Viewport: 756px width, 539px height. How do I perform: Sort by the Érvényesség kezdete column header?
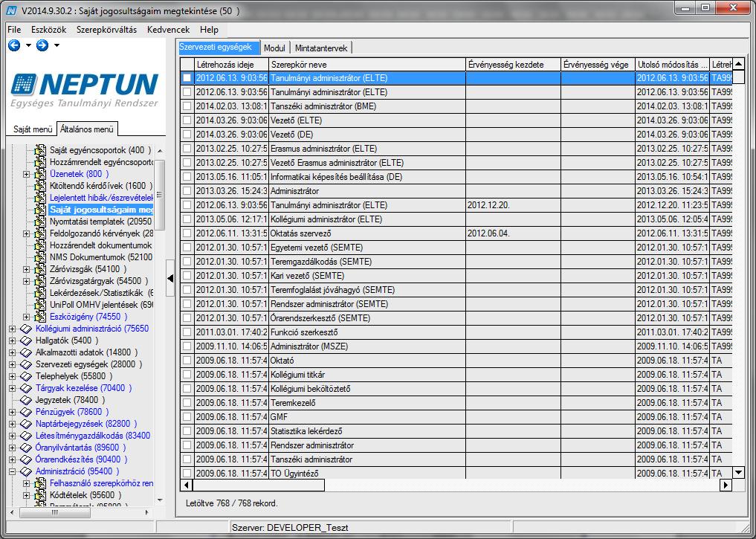click(513, 65)
